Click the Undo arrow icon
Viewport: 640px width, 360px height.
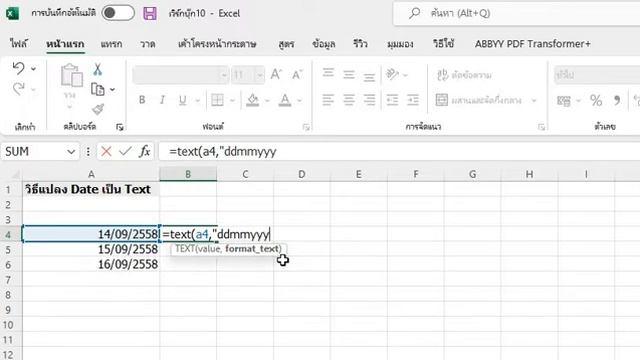pyautogui.click(x=18, y=69)
